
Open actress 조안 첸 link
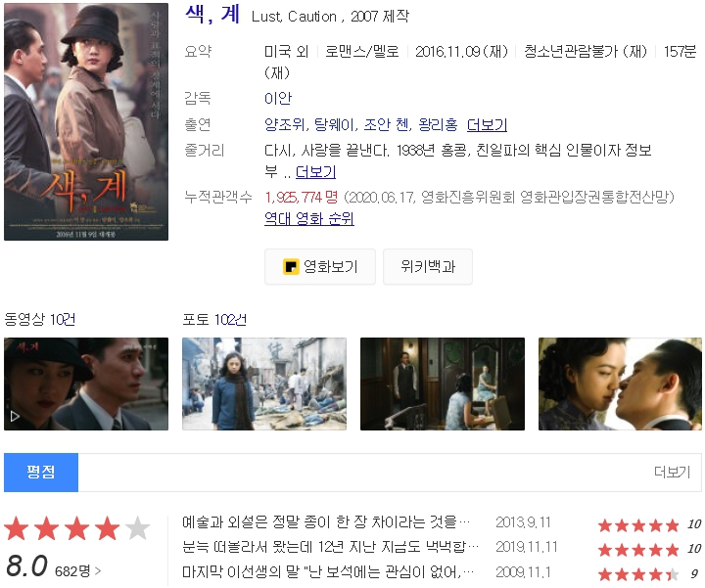point(387,124)
